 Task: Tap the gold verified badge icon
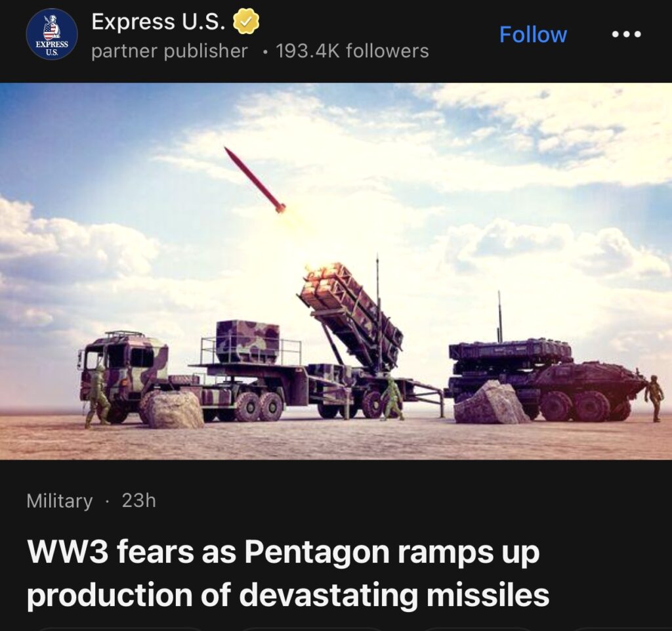[246, 22]
